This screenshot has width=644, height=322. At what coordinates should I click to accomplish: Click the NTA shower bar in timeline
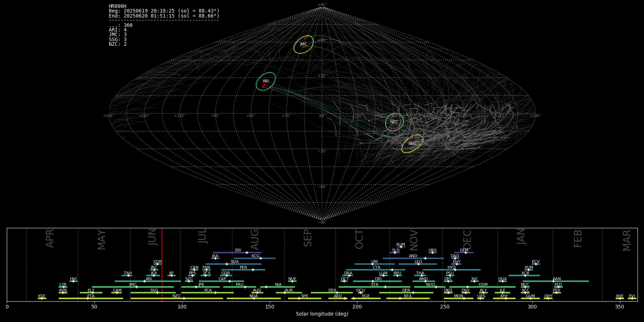[408, 298]
